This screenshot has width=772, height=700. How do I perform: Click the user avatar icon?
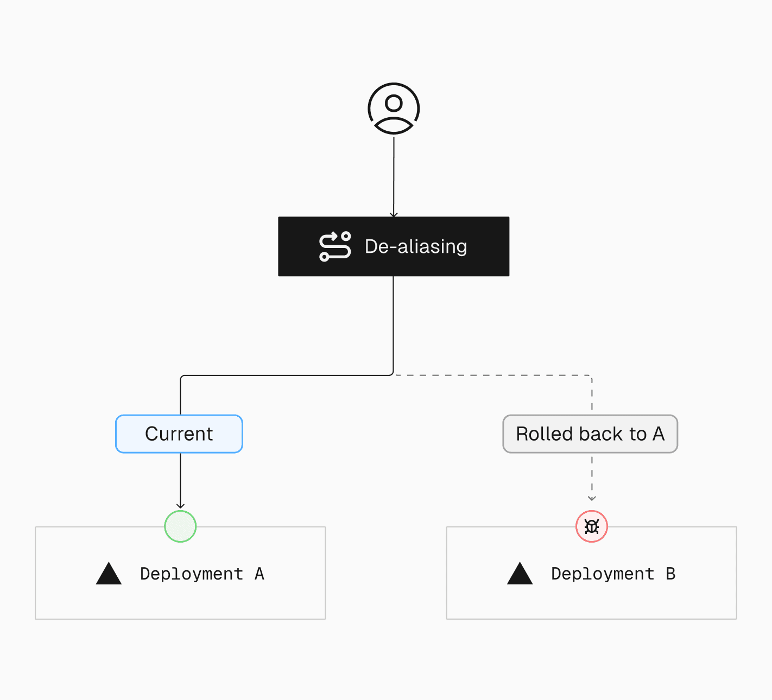point(394,109)
